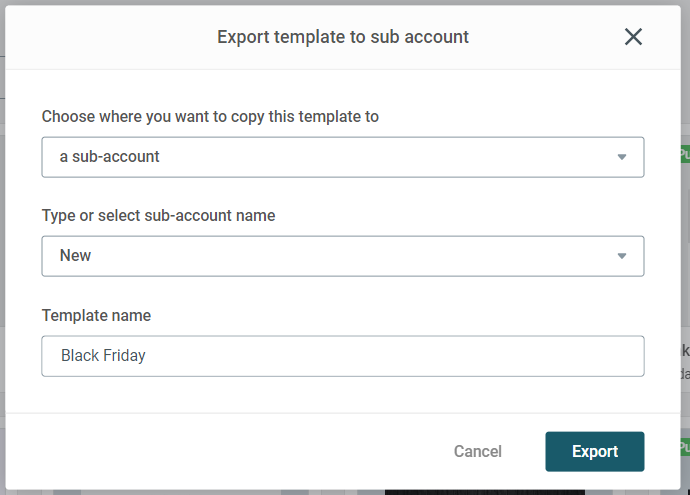Image resolution: width=690 pixels, height=495 pixels.
Task: Click the Export button
Action: [595, 451]
